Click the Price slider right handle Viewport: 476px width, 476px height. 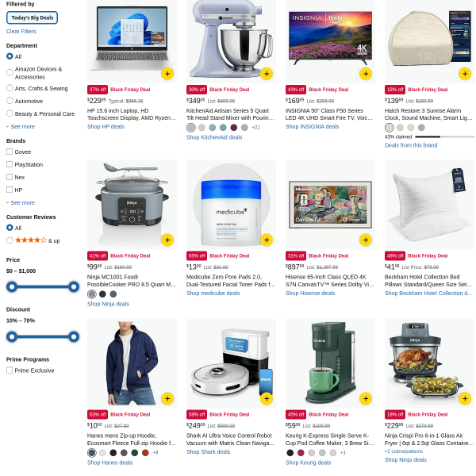pyautogui.click(x=74, y=287)
